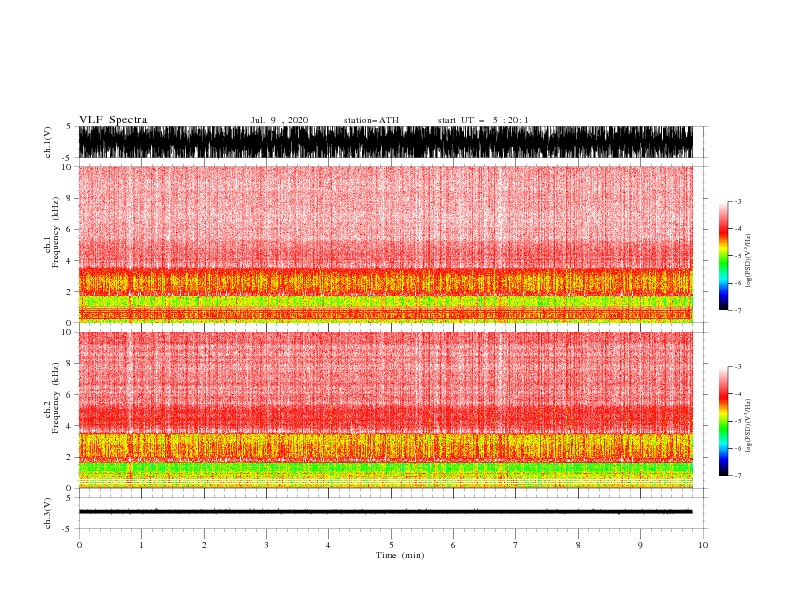Image resolution: width=792 pixels, height=612 pixels.
Task: Click the ch.1 spectrogram panel
Action: pyautogui.click(x=386, y=244)
